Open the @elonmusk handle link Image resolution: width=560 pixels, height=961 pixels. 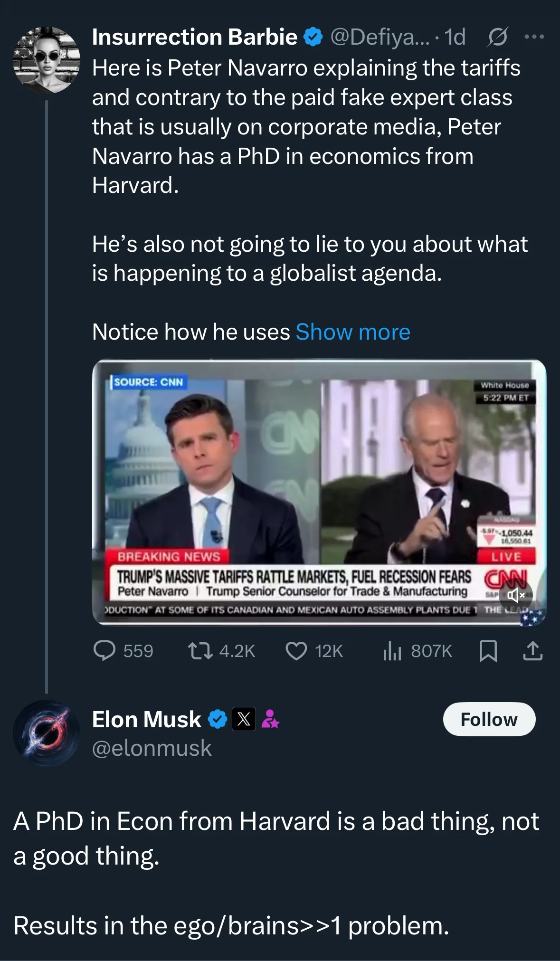coord(152,748)
